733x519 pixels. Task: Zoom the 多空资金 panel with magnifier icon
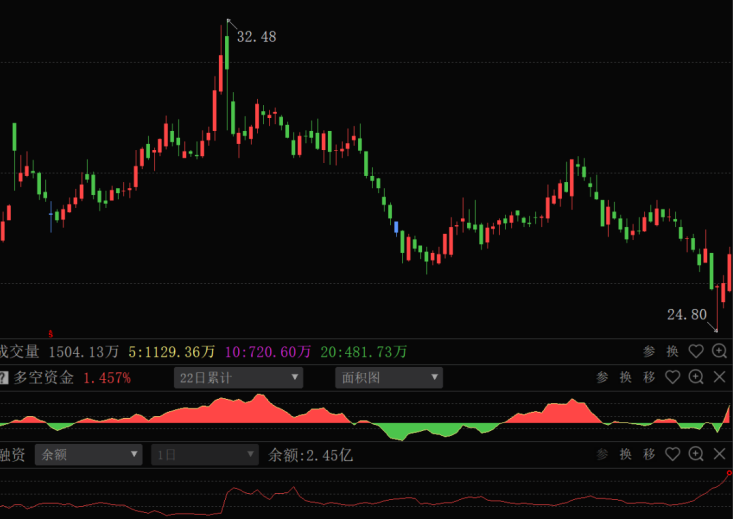[x=696, y=377]
